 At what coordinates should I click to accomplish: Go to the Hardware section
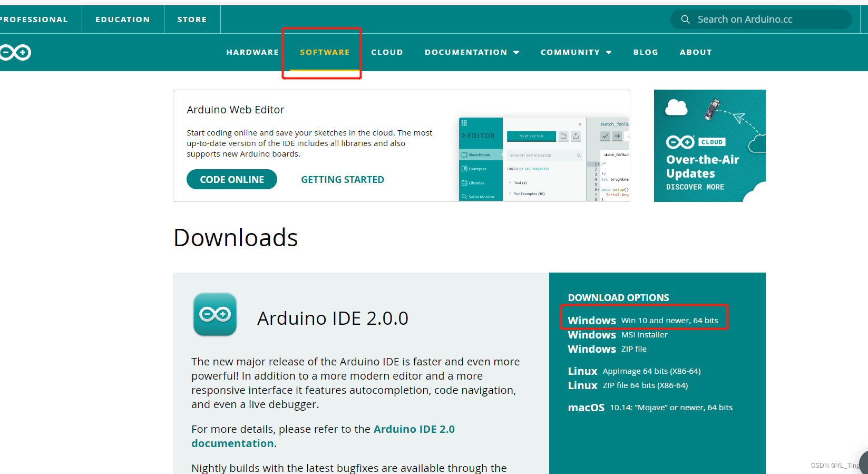point(252,52)
